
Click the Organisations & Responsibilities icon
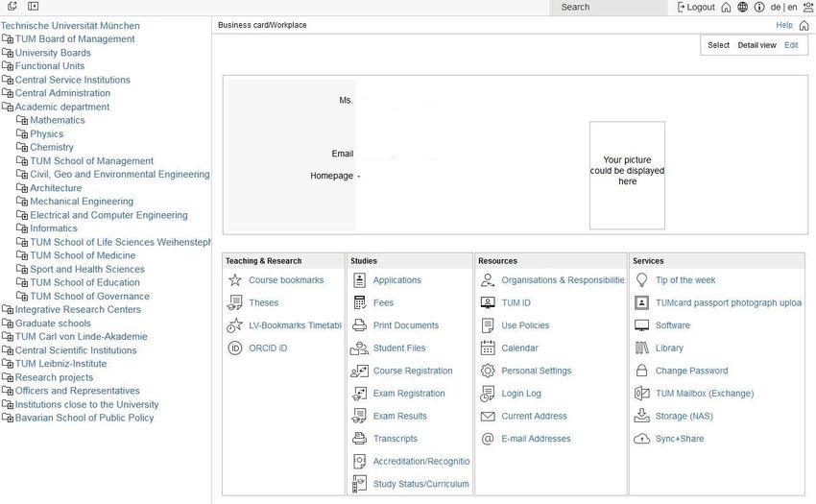click(x=487, y=280)
